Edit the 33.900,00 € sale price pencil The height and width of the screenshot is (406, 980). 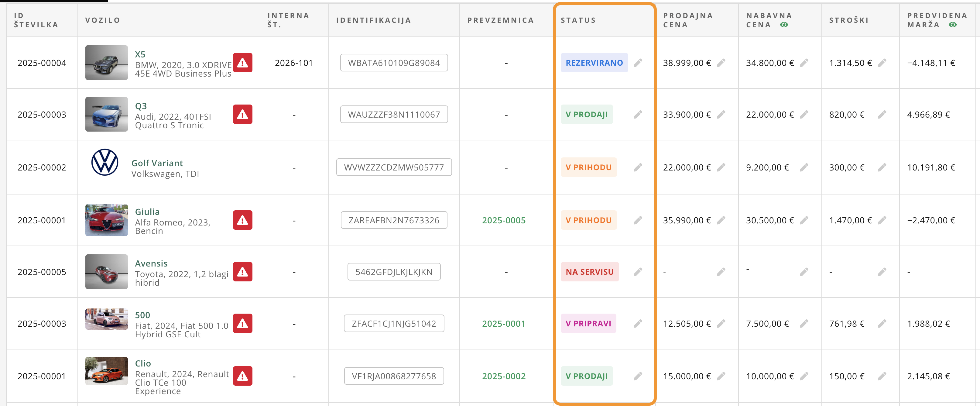point(721,115)
